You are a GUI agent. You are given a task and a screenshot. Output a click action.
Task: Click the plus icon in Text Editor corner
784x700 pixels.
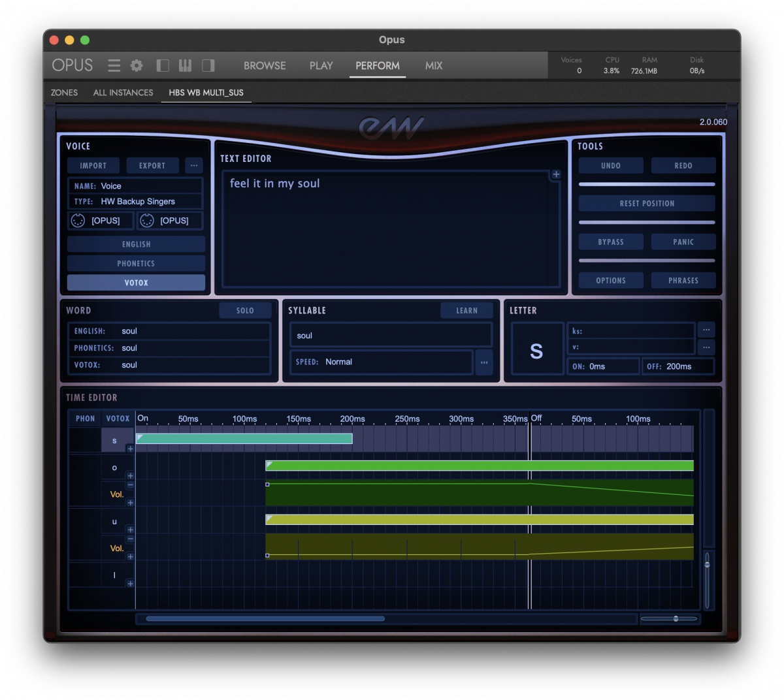556,174
